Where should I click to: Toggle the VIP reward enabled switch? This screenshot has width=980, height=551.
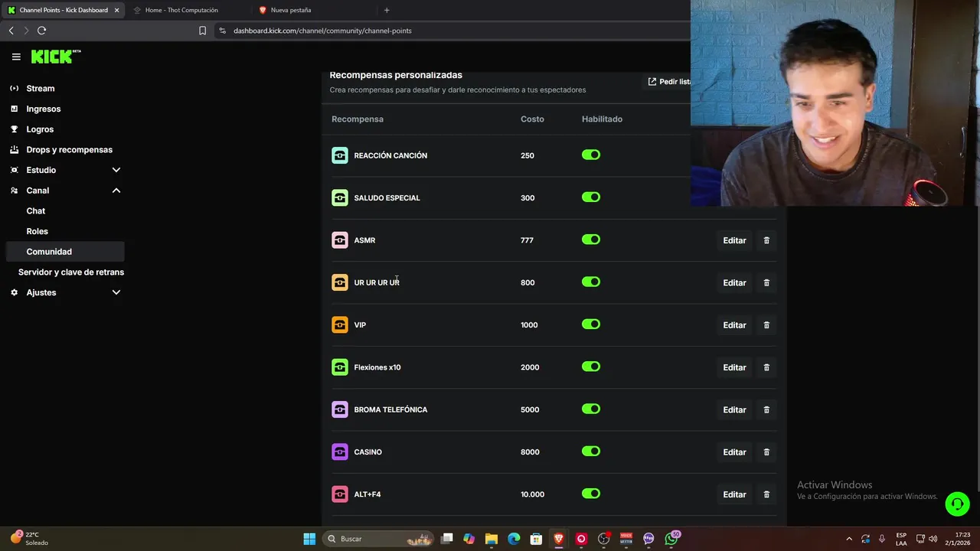pos(591,324)
